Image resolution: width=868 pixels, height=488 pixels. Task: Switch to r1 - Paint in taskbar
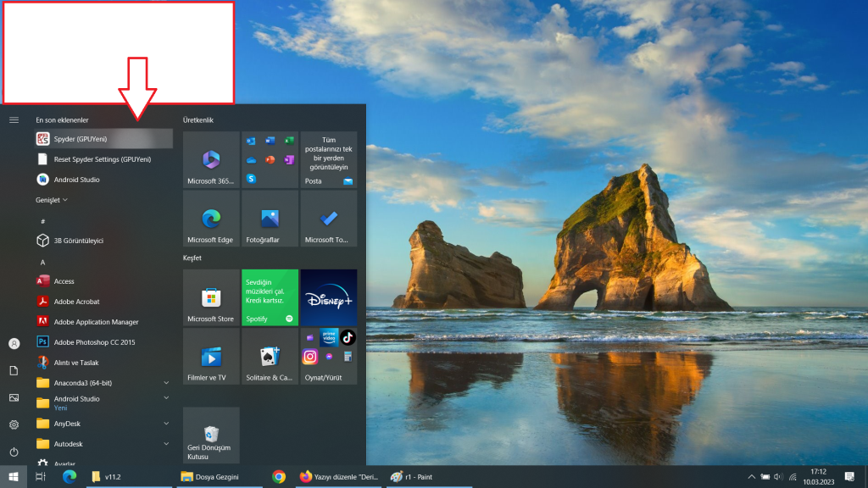click(x=415, y=477)
